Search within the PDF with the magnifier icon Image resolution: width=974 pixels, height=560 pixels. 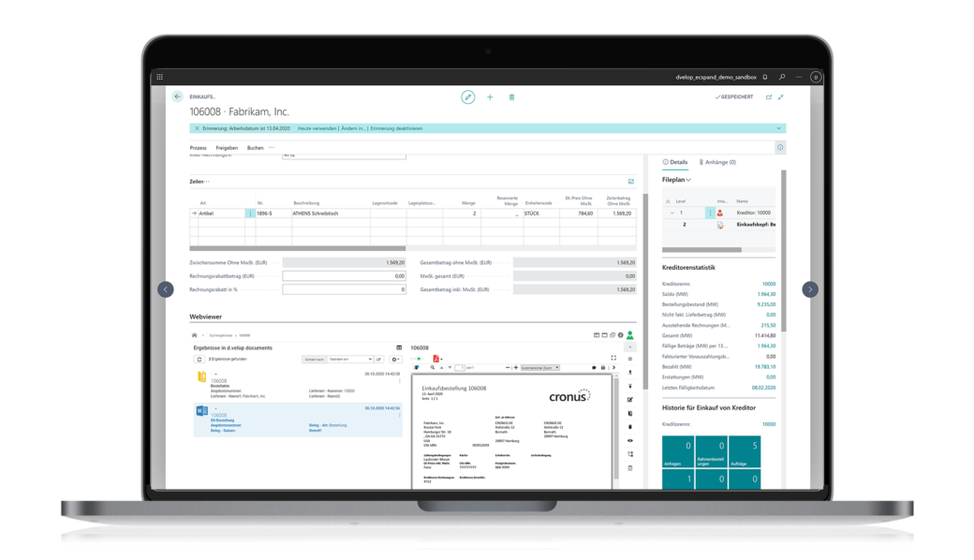tap(433, 367)
